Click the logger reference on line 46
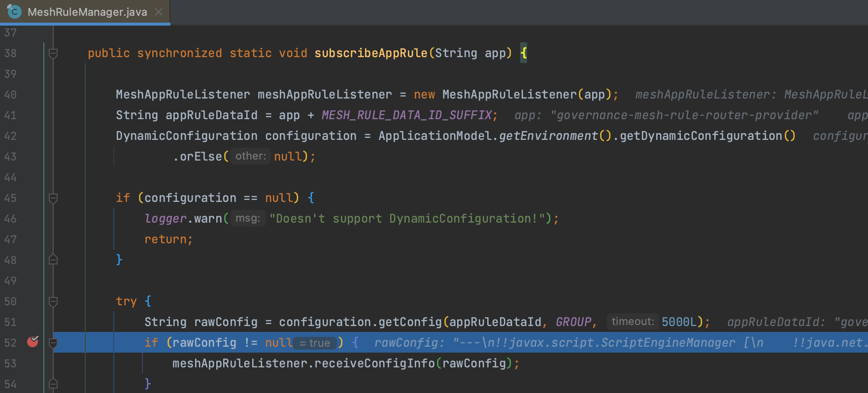Image resolution: width=868 pixels, height=393 pixels. [166, 219]
